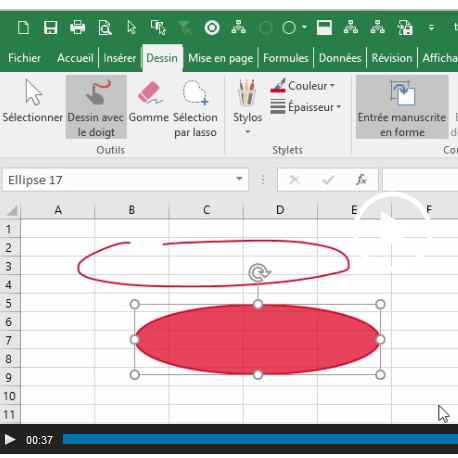The height and width of the screenshot is (458, 458).
Task: Click the Select All corner triangle
Action: [x=11, y=210]
